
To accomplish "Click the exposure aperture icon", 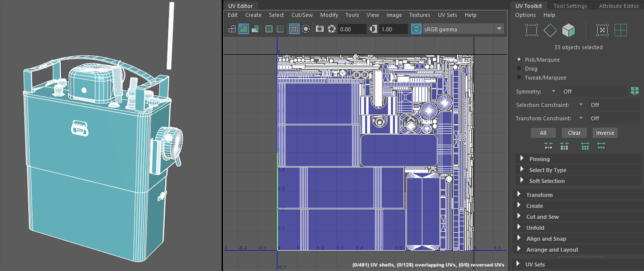I will tap(331, 29).
